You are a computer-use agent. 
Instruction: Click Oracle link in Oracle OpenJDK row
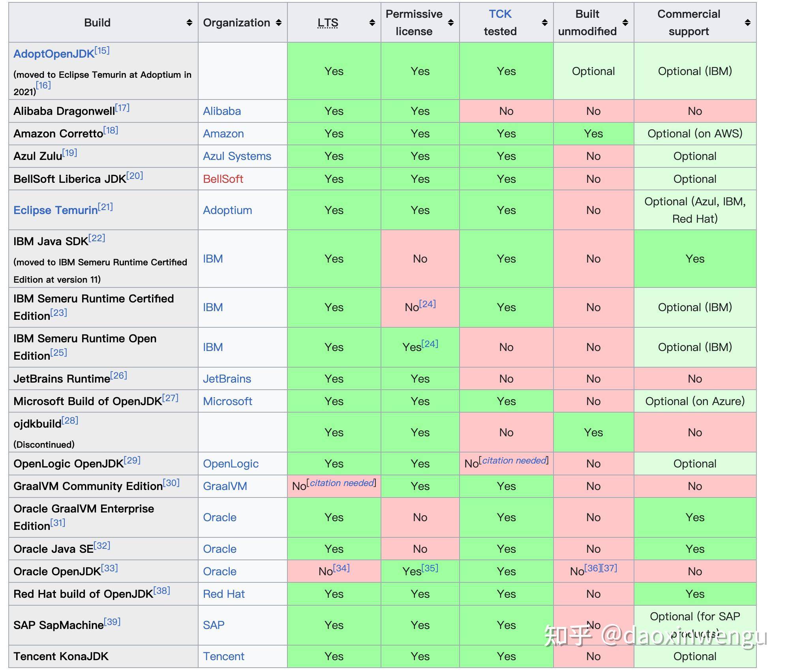point(220,571)
